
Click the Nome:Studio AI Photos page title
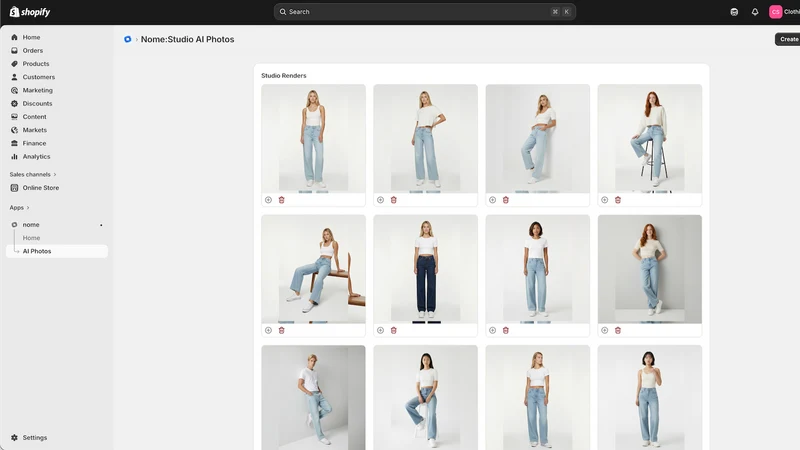pyautogui.click(x=187, y=39)
